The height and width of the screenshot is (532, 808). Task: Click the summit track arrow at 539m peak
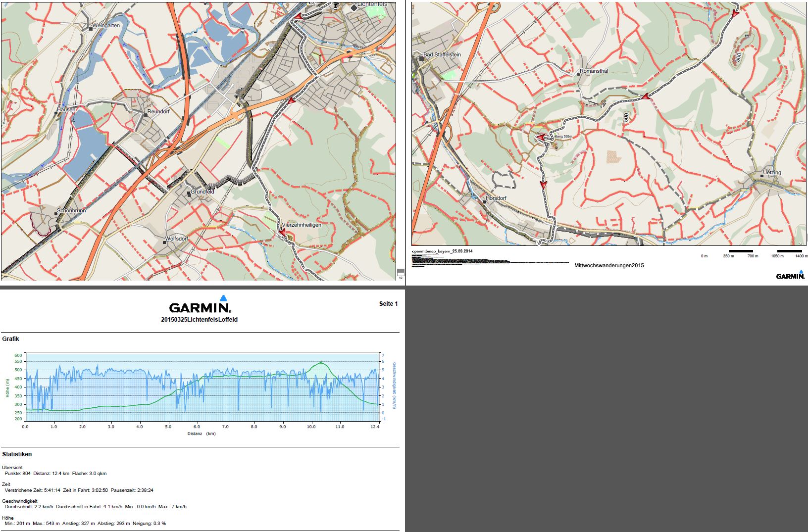541,137
